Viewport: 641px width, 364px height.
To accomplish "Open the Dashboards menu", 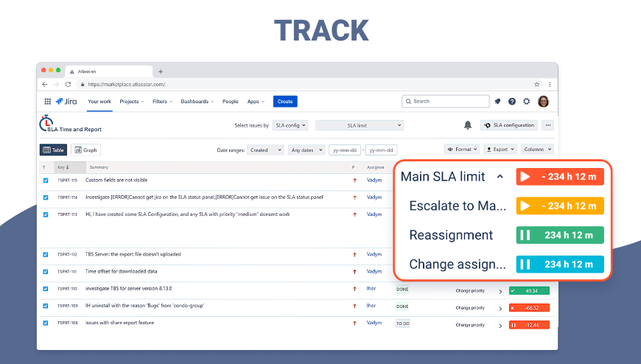I will (197, 102).
